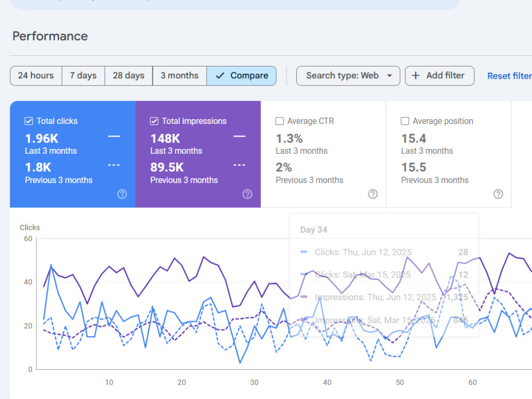Click the solid line legend on Total clicks card
The height and width of the screenshot is (399, 532).
point(114,136)
